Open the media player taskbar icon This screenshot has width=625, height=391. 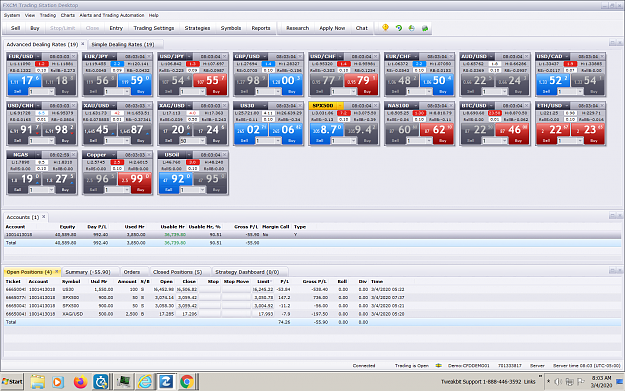[58, 382]
